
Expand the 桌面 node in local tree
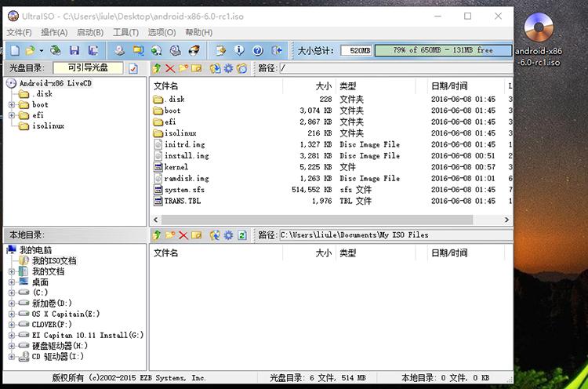pos(12,282)
